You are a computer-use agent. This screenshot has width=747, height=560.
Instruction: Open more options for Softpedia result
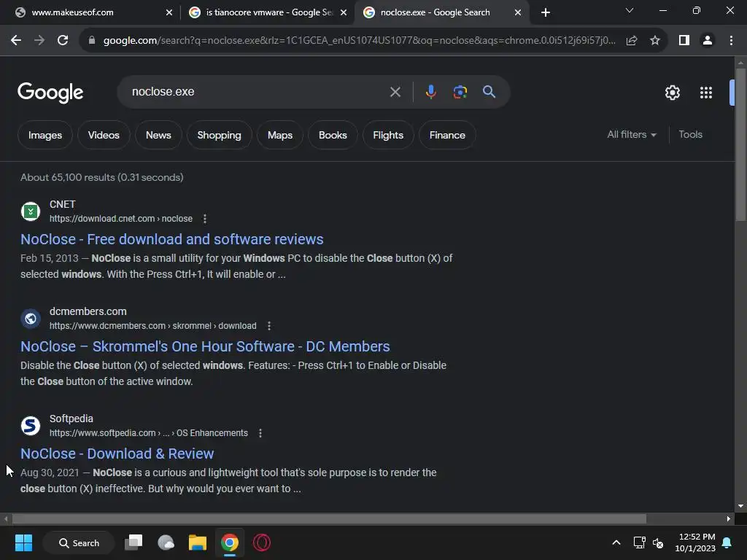(260, 433)
